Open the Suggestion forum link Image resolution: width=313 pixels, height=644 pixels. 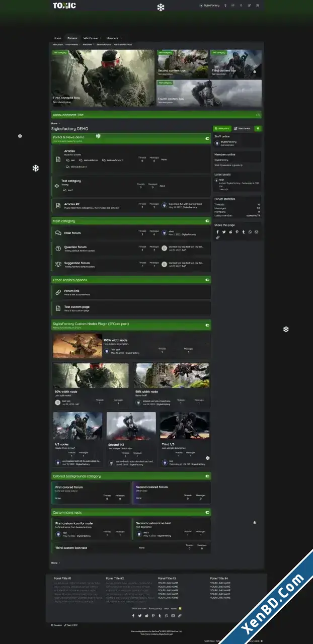pos(77,263)
